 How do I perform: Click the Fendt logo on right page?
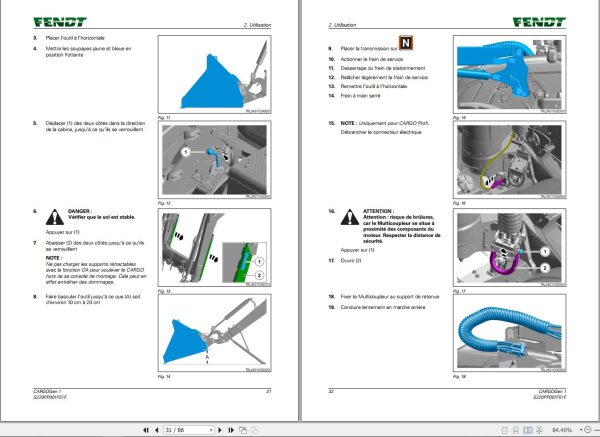(540, 22)
